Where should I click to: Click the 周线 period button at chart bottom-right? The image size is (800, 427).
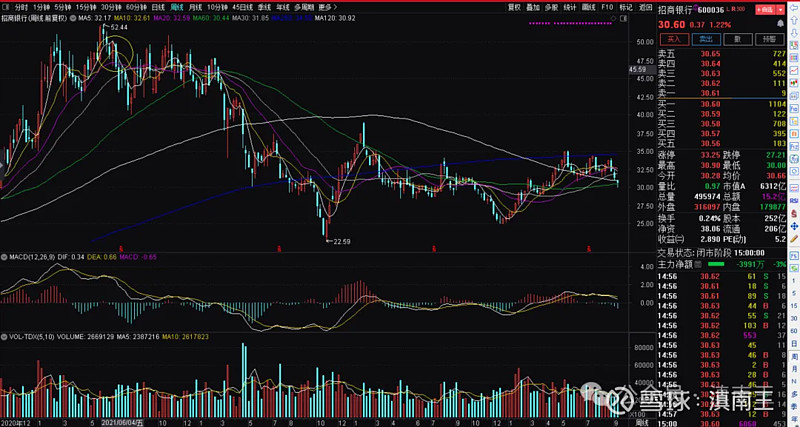click(x=642, y=423)
